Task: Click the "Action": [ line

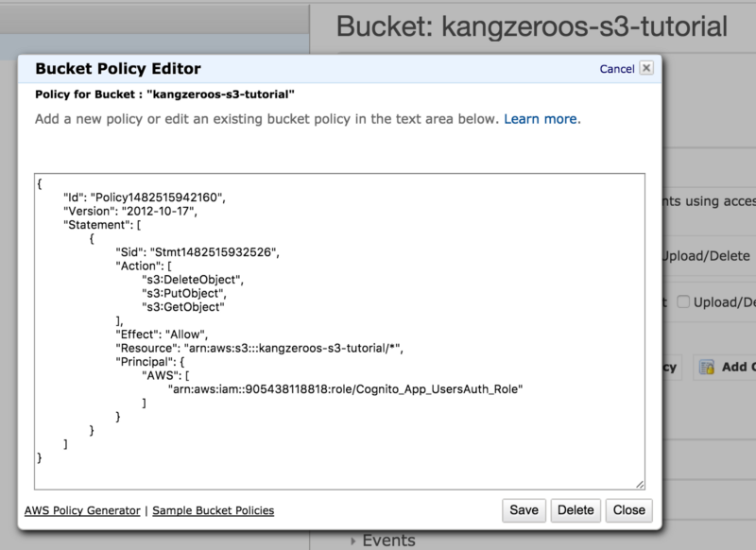Action: click(144, 266)
